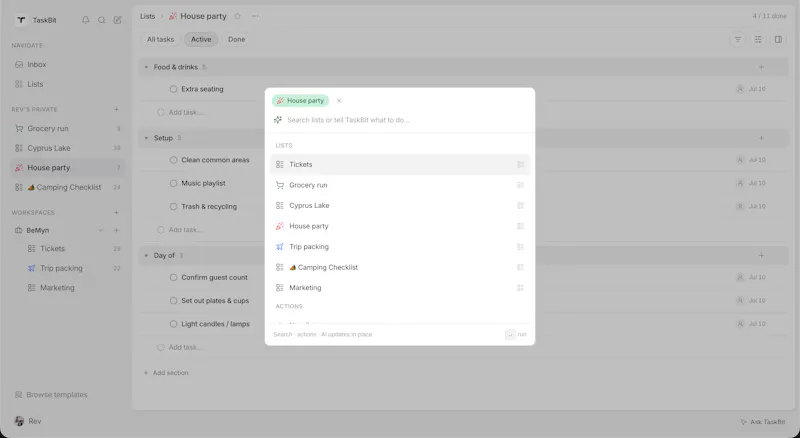
Task: Open the view options list icon
Action: [758, 39]
